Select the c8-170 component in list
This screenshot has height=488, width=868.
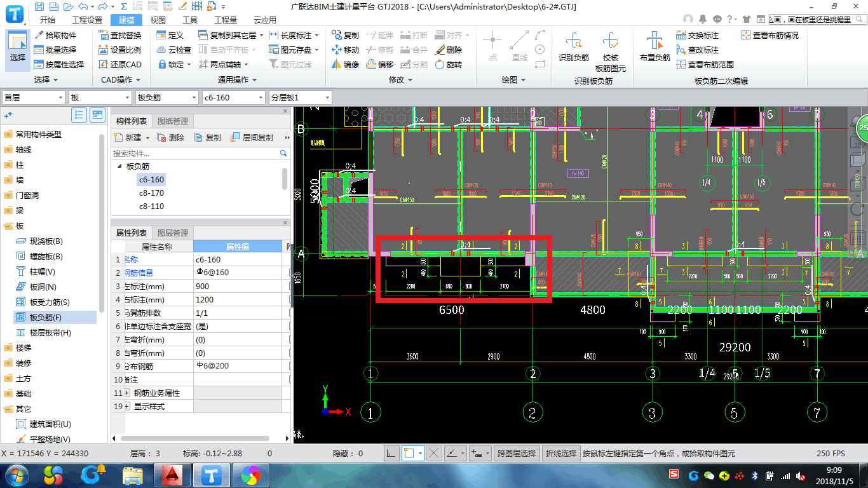pyautogui.click(x=151, y=193)
